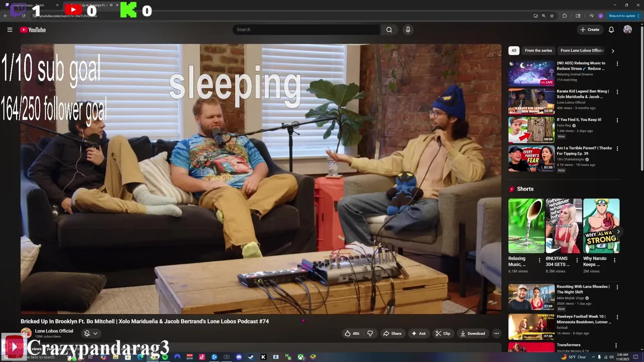644x362 pixels.
Task: Open the Lone Lobos Official channel name
Action: [x=54, y=331]
